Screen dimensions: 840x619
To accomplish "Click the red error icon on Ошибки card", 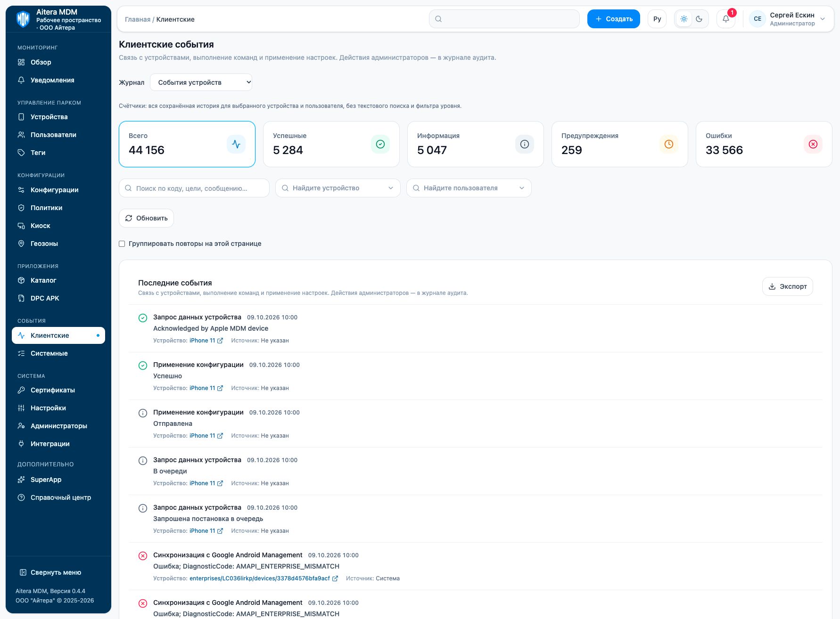I will coord(813,144).
